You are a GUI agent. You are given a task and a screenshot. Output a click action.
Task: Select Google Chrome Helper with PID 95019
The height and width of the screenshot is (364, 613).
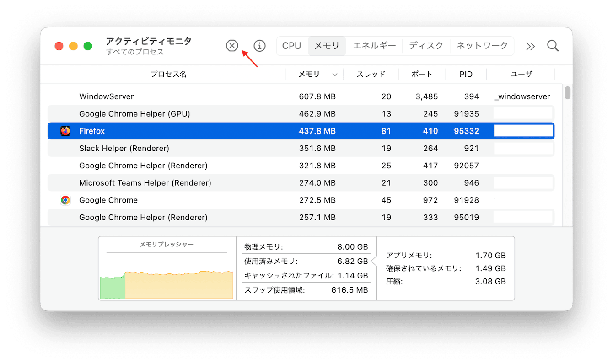tap(301, 218)
